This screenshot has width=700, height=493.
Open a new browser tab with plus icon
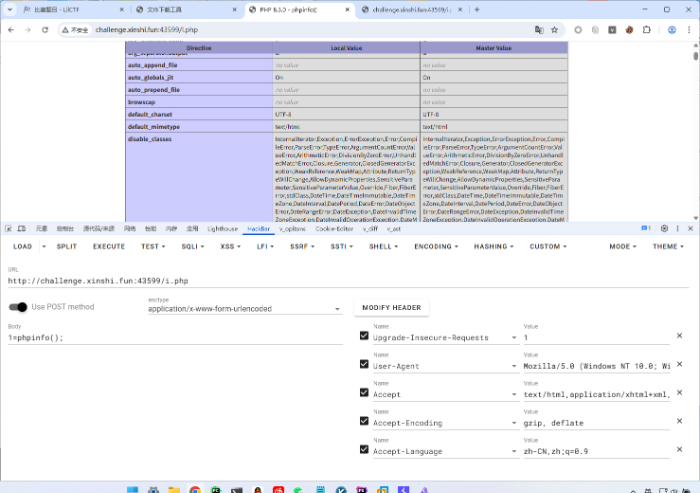point(476,9)
